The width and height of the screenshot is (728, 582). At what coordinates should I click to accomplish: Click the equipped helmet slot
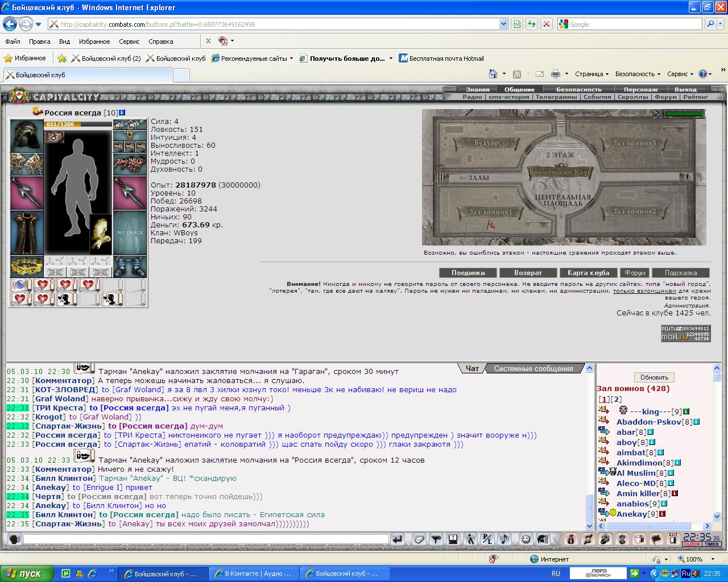[x=27, y=136]
